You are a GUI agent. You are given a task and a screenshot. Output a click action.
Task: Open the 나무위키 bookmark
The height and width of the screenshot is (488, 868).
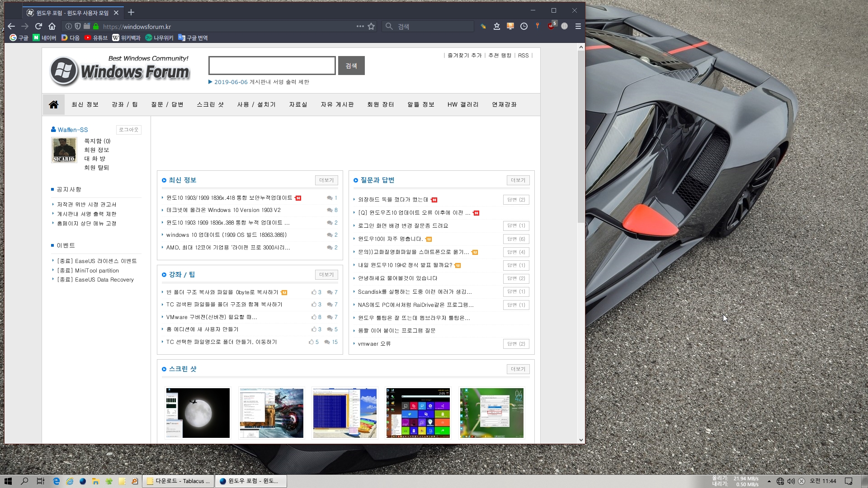pyautogui.click(x=159, y=38)
